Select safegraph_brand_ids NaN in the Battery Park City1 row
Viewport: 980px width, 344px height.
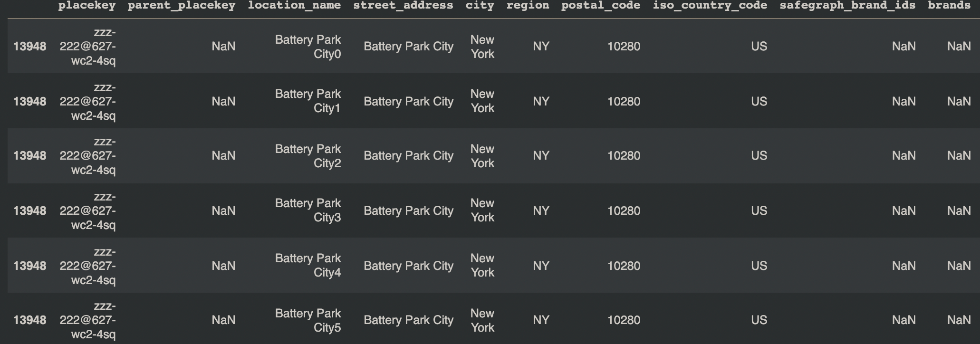pyautogui.click(x=904, y=101)
